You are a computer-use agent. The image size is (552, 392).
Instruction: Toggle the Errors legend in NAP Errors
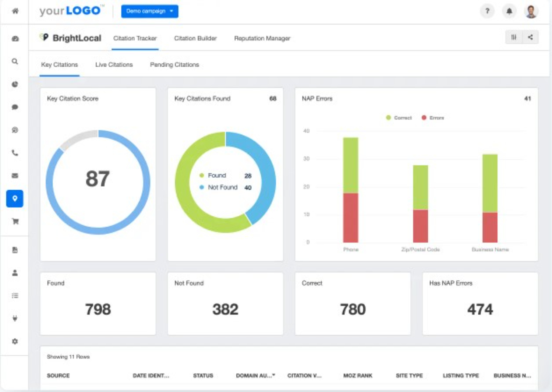point(433,118)
